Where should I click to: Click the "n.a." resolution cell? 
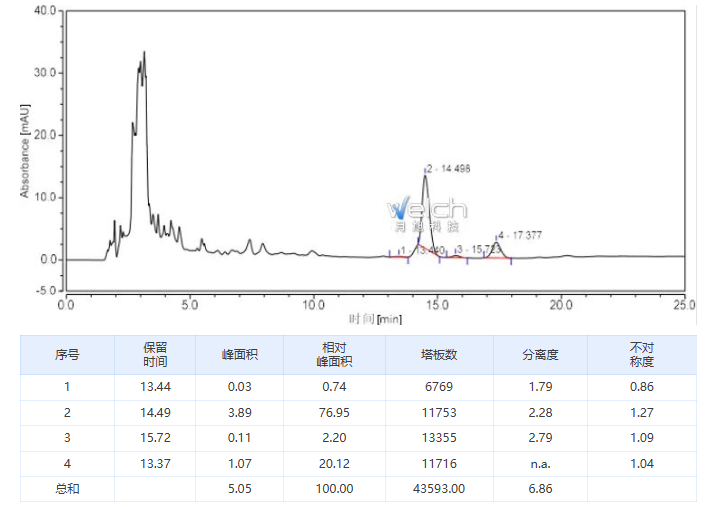[x=540, y=464]
